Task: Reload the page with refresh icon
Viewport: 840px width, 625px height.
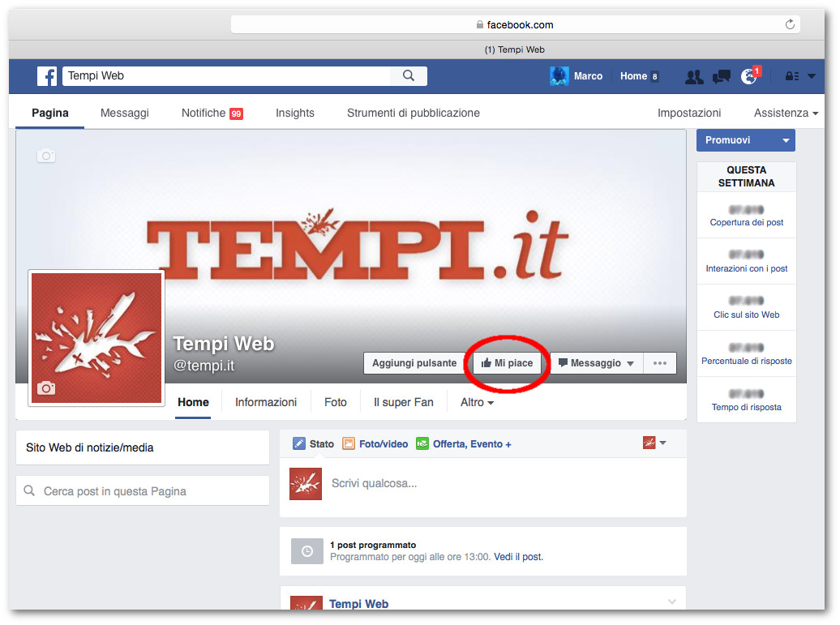Action: [x=790, y=24]
